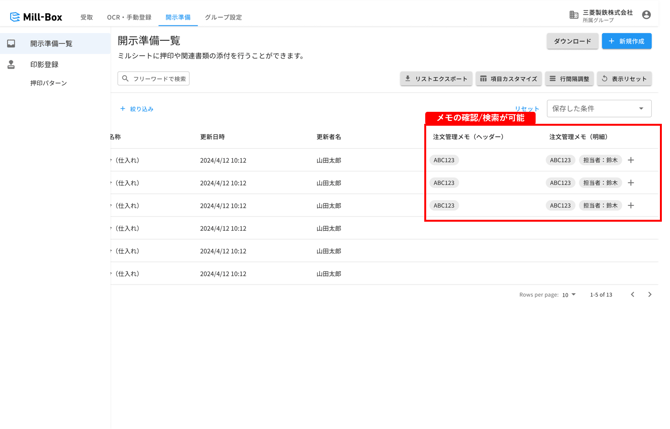Select the 開示準備 tab

[x=178, y=18]
